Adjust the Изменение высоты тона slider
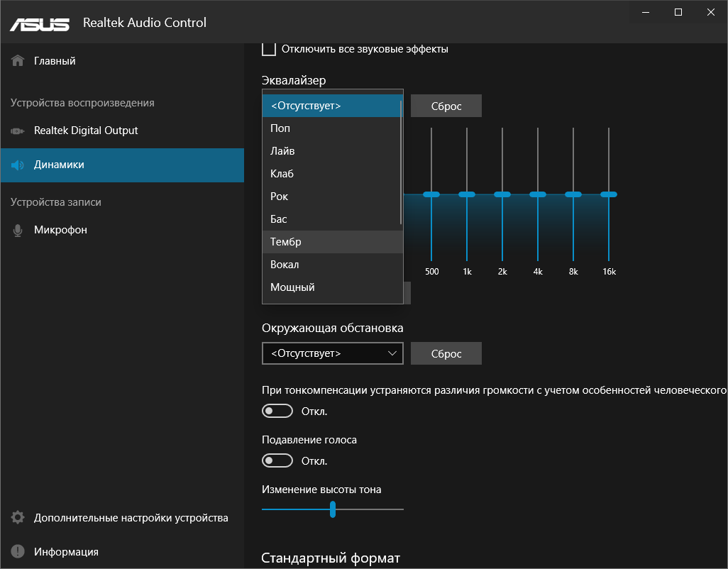 pyautogui.click(x=333, y=509)
